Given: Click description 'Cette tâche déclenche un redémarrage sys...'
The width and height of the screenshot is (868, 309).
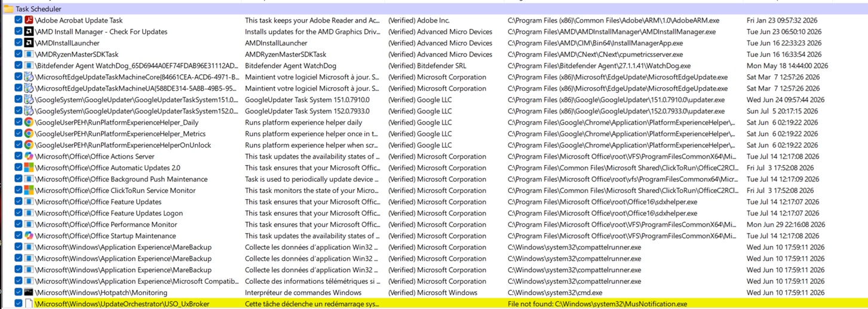Looking at the screenshot, I should (312, 304).
